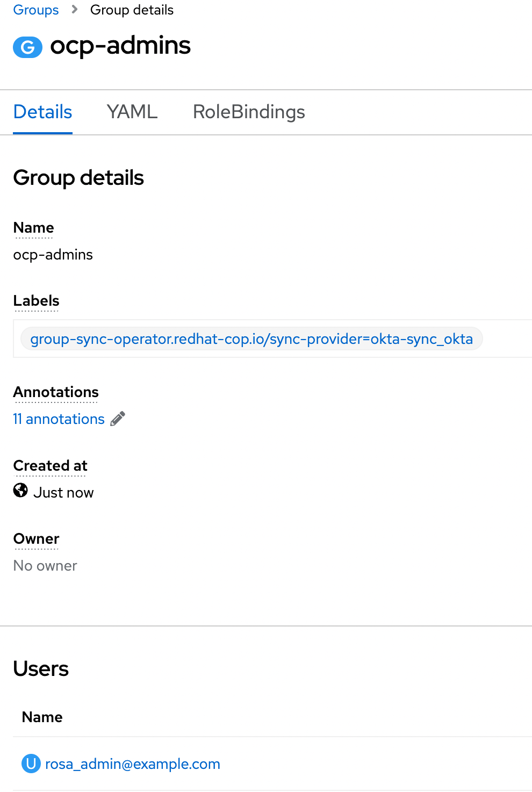The width and height of the screenshot is (532, 792).
Task: Click the No owner text
Action: [45, 565]
